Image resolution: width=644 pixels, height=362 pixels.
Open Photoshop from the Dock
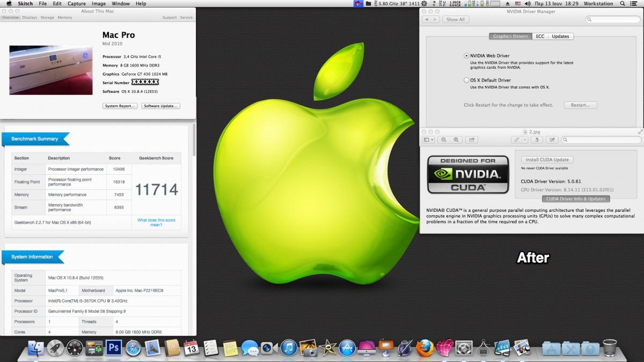click(114, 349)
